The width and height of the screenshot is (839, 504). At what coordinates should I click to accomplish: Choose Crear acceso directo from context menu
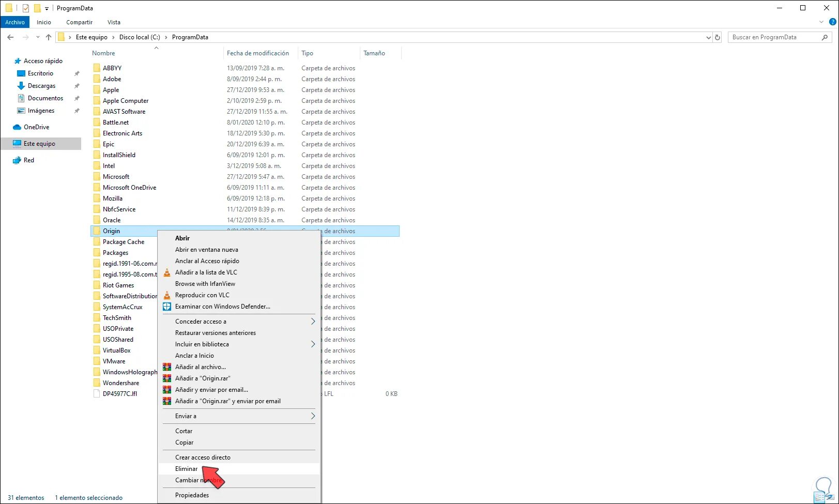point(203,457)
